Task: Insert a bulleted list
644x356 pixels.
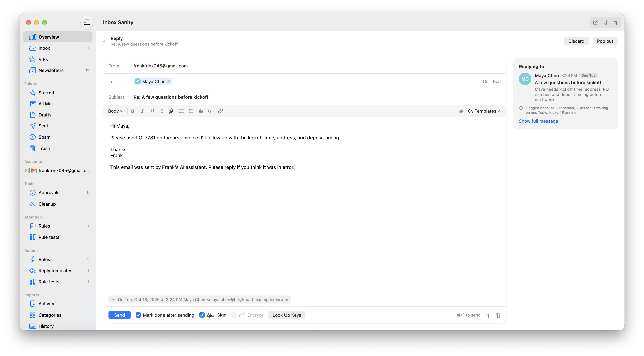Action: [182, 111]
